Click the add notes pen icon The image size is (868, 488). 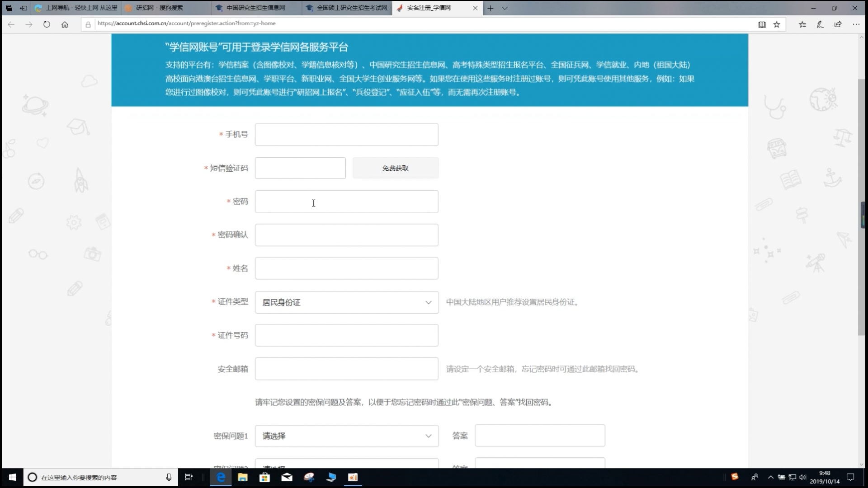(x=820, y=24)
